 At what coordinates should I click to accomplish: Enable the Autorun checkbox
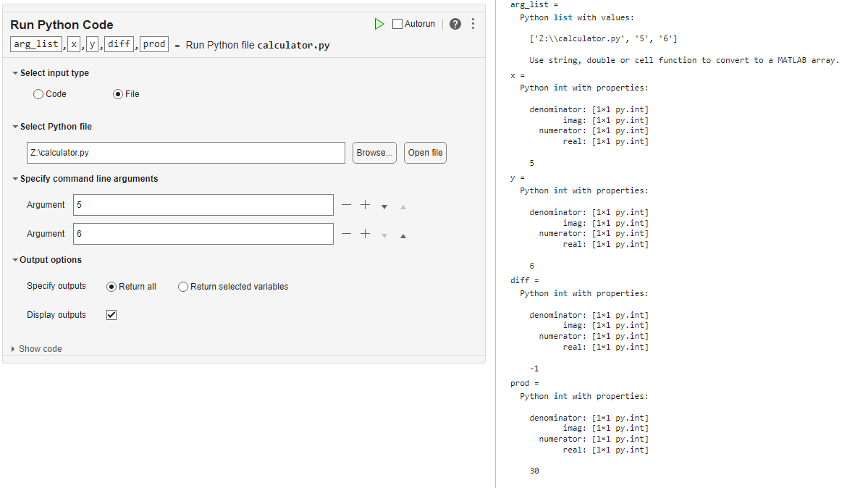[397, 24]
